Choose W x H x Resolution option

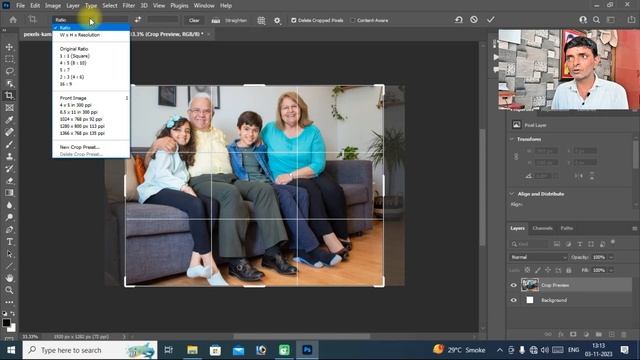(x=80, y=35)
